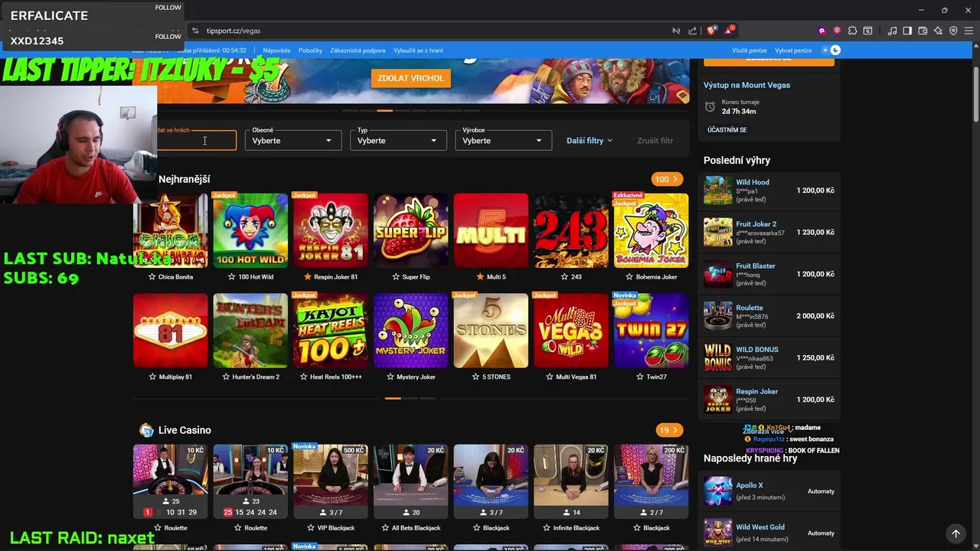This screenshot has width=980, height=551.
Task: Click the WILD BONUS icon in recent wins
Action: (718, 357)
